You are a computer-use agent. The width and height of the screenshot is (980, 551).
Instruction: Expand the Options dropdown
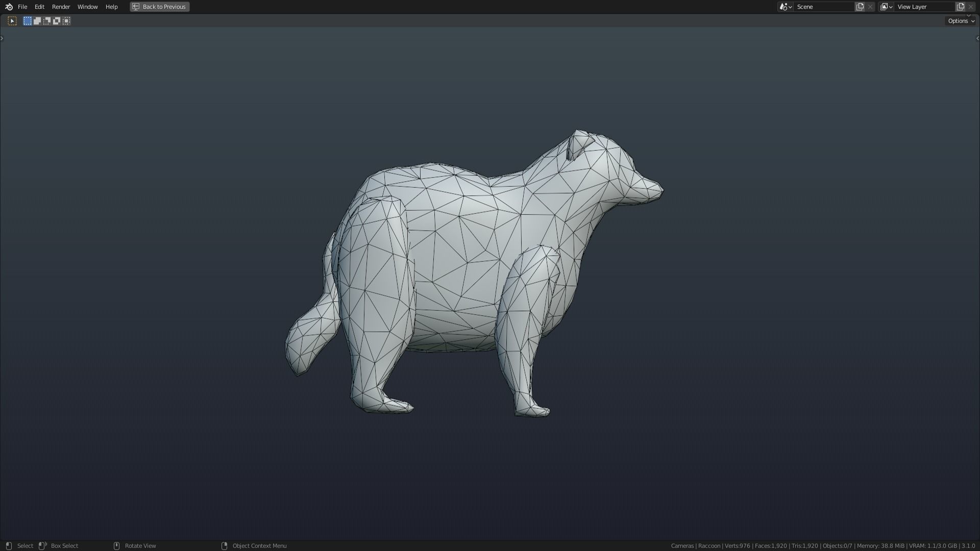pyautogui.click(x=961, y=21)
